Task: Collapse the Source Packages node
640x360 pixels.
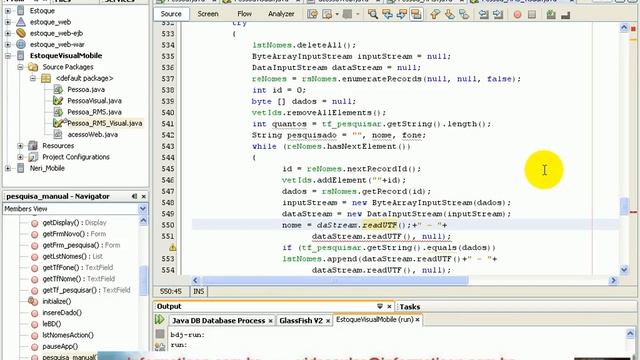Action: click(20, 67)
